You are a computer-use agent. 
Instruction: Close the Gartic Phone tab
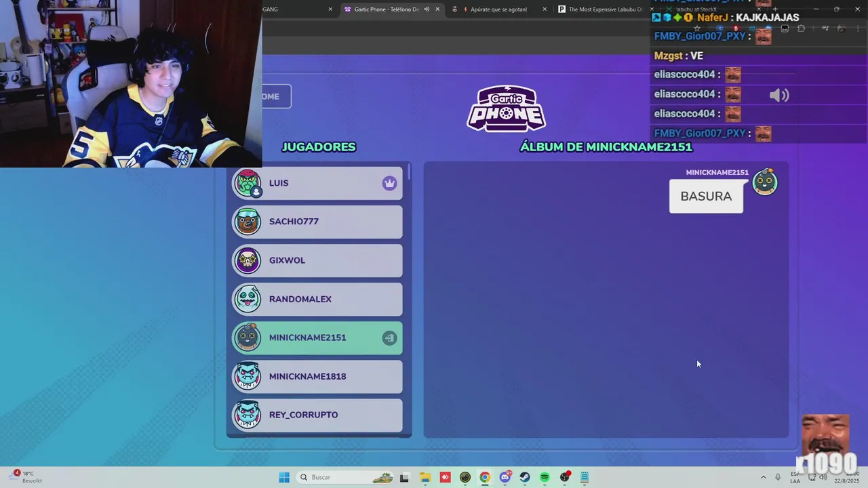coord(437,9)
